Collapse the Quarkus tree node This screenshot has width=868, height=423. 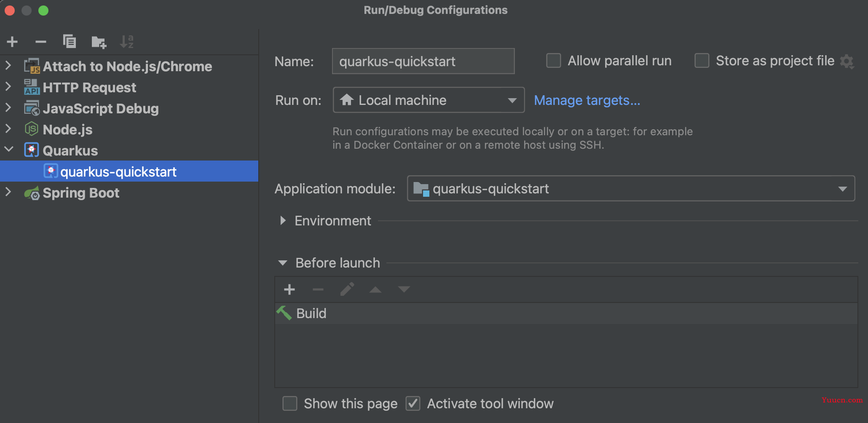[9, 149]
